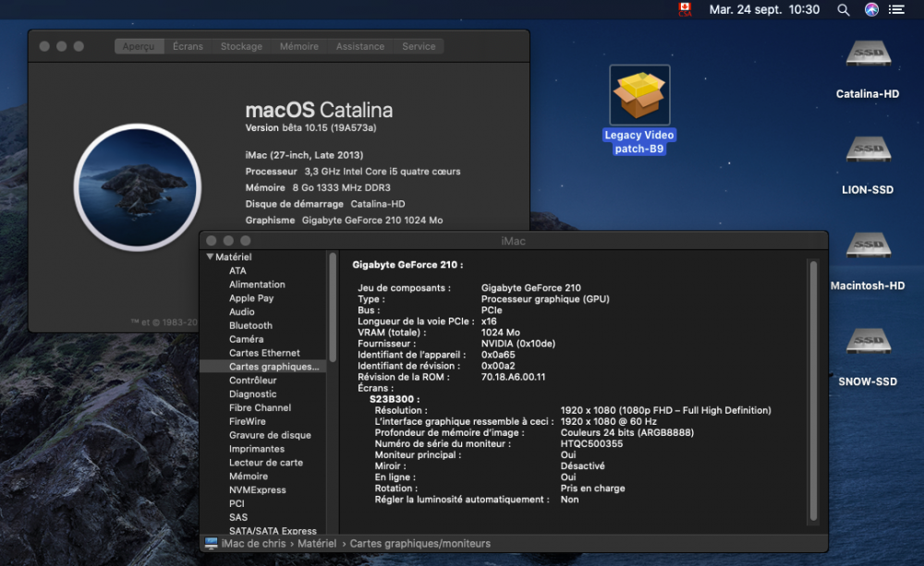Select SATA/SATA Express in the sidebar
This screenshot has width=924, height=566.
point(273,531)
